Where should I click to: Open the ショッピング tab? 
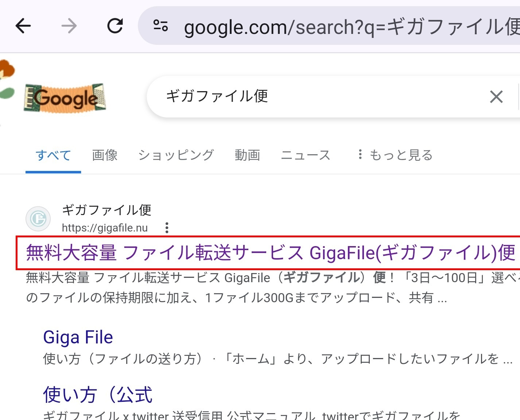176,155
